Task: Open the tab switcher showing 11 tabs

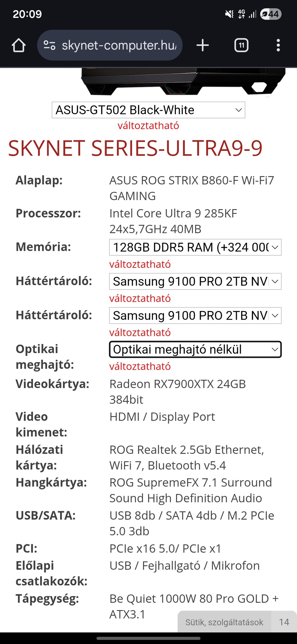Action: click(241, 45)
